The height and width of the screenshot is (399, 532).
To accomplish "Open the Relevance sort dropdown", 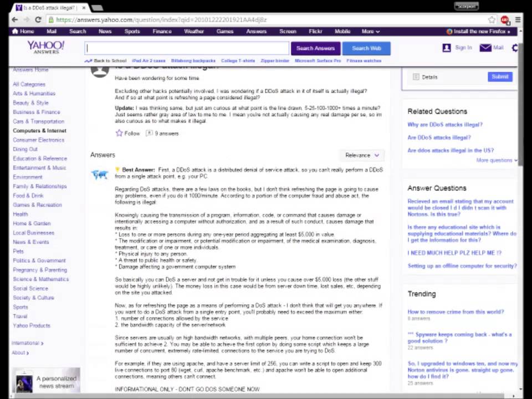I will [x=362, y=155].
